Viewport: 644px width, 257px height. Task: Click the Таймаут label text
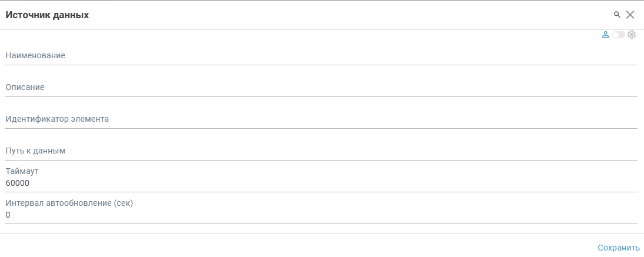(22, 171)
